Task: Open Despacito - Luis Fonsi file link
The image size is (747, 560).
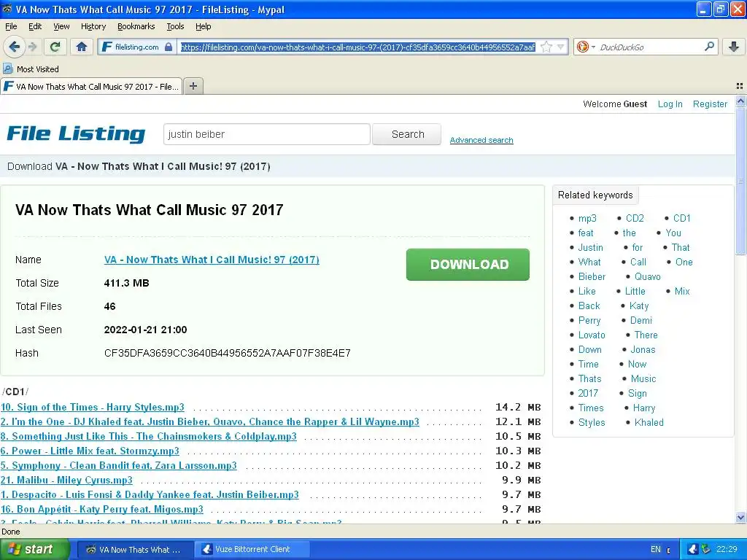Action: tap(150, 495)
